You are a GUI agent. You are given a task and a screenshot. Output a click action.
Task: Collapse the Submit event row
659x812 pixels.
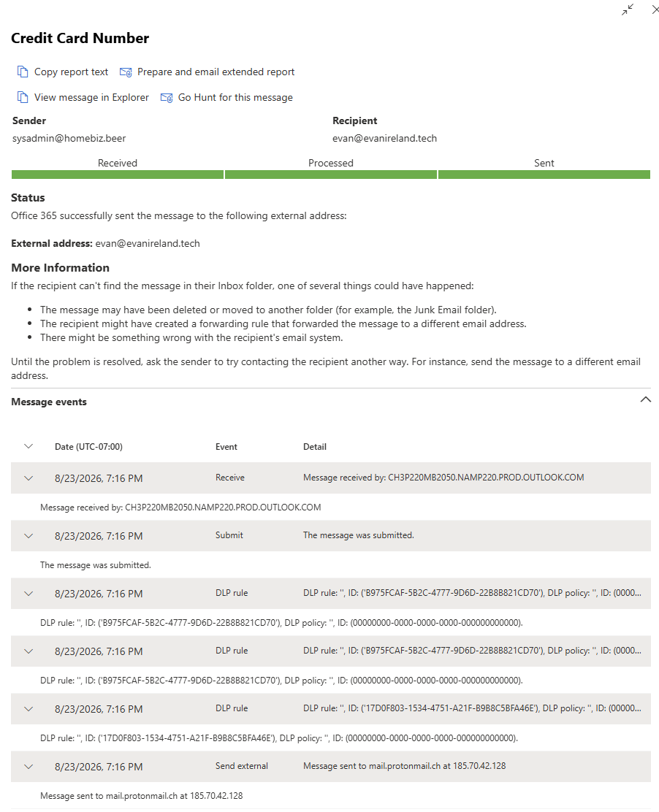coord(28,536)
